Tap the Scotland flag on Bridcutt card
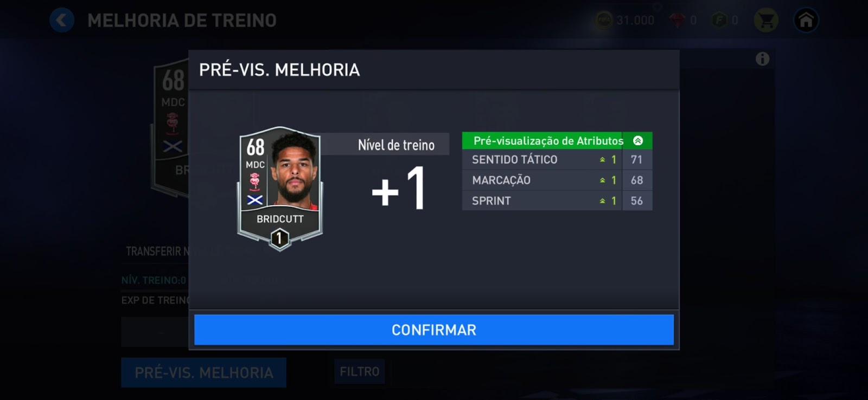 tap(255, 200)
